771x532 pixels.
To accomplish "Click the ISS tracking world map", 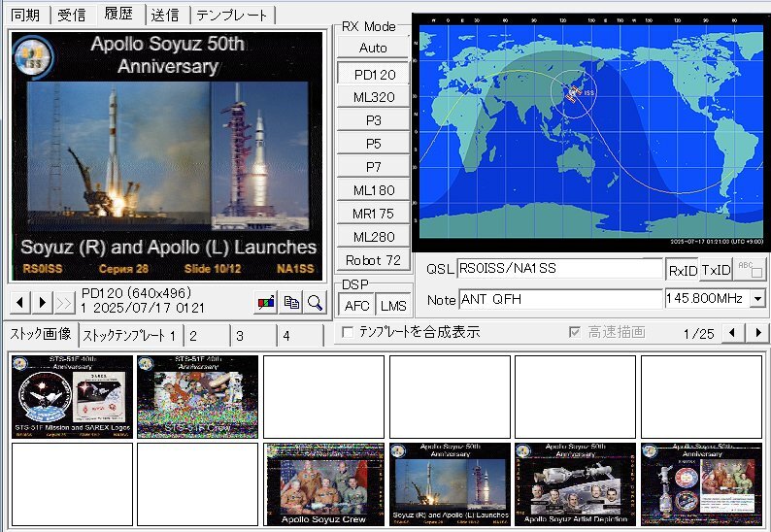I will 590,132.
